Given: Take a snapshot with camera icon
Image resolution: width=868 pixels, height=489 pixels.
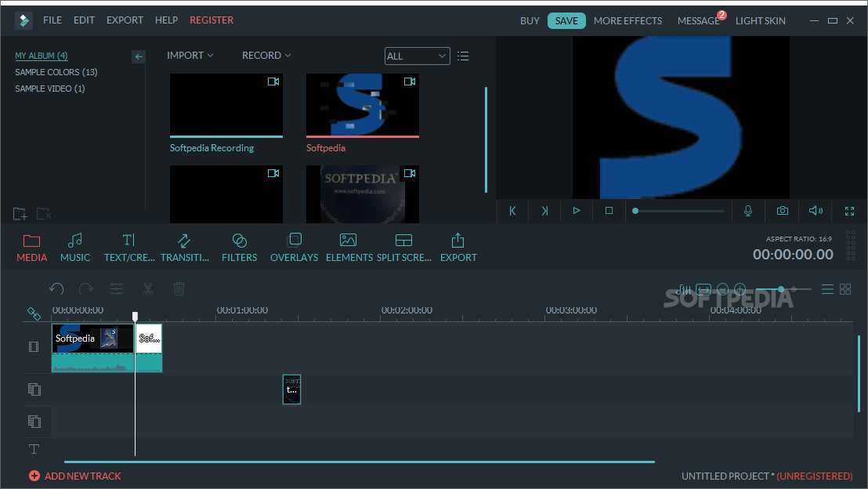Looking at the screenshot, I should click(x=782, y=211).
